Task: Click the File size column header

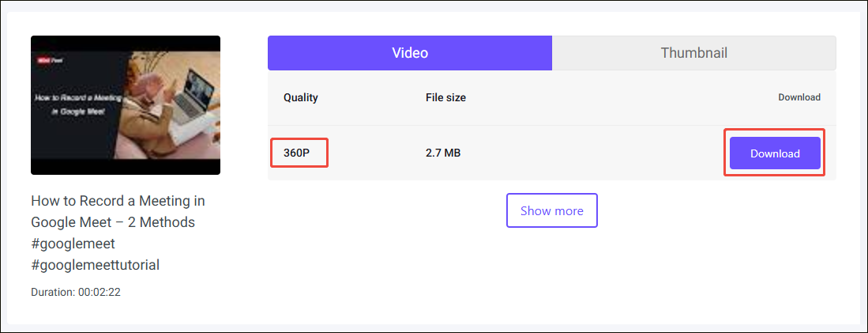Action: (x=445, y=97)
